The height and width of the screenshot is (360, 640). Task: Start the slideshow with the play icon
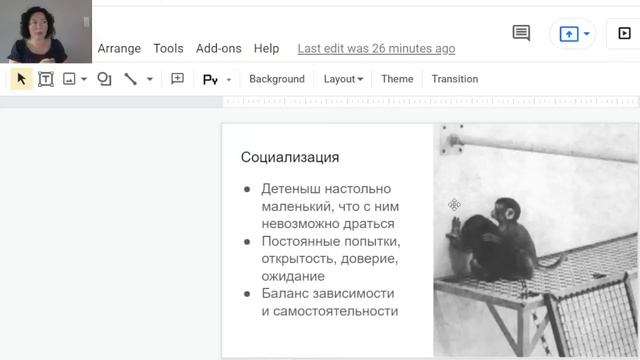(624, 33)
